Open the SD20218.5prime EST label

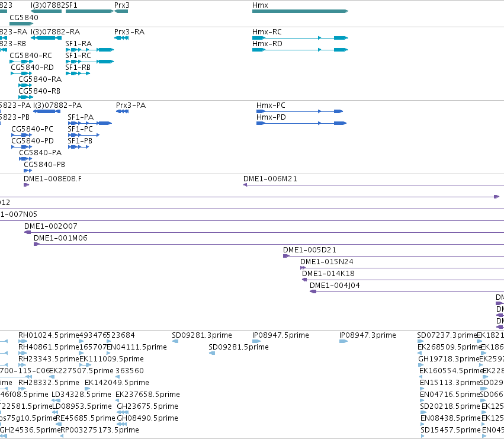(450, 406)
